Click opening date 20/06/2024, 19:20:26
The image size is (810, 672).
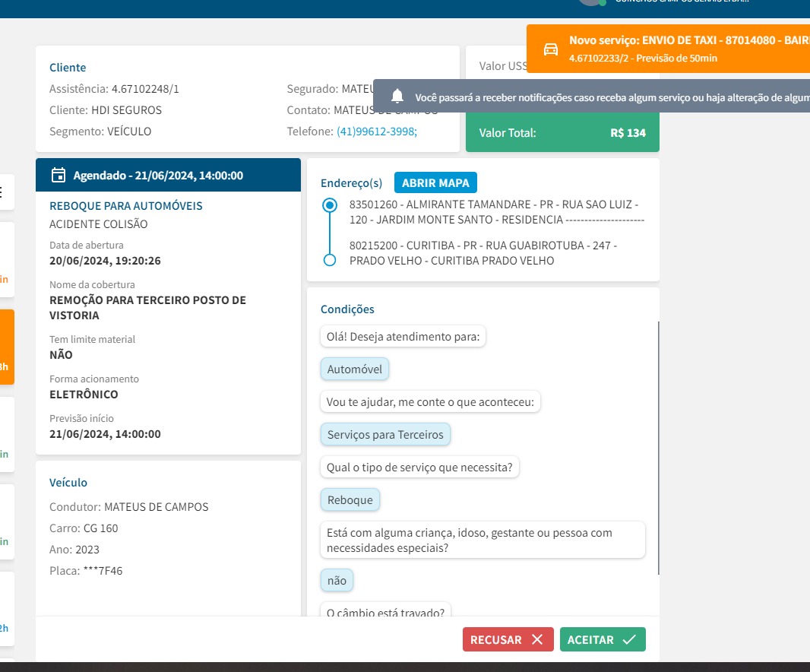coord(105,261)
